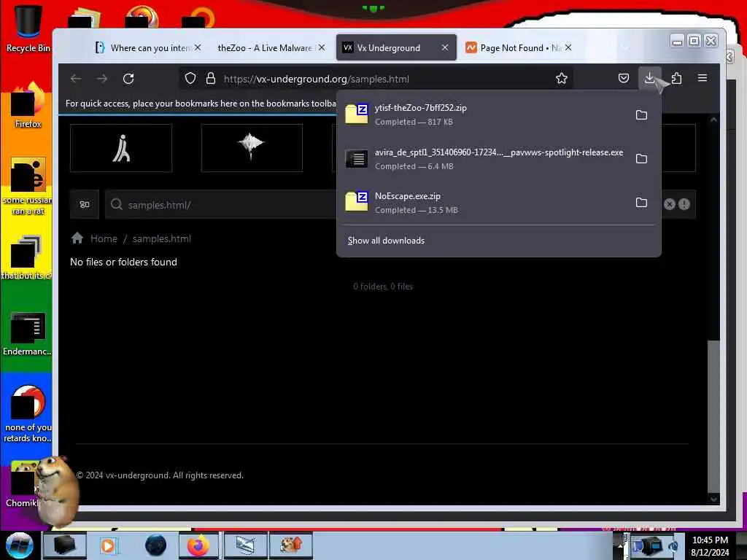Click the round X icon by search bar

[x=670, y=204]
